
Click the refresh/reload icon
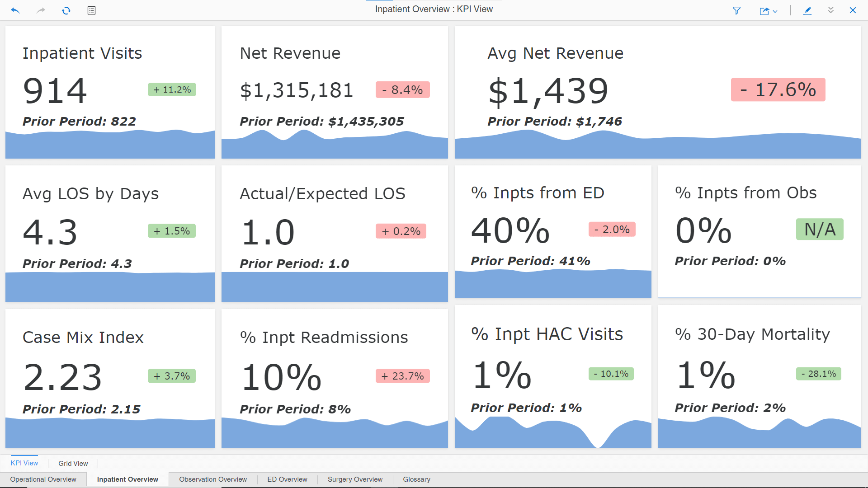66,10
